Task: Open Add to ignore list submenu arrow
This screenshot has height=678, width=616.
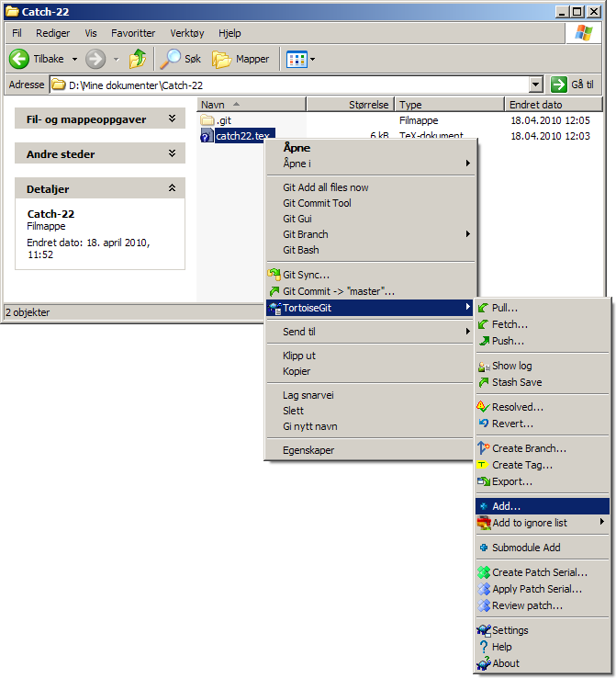Action: click(602, 522)
